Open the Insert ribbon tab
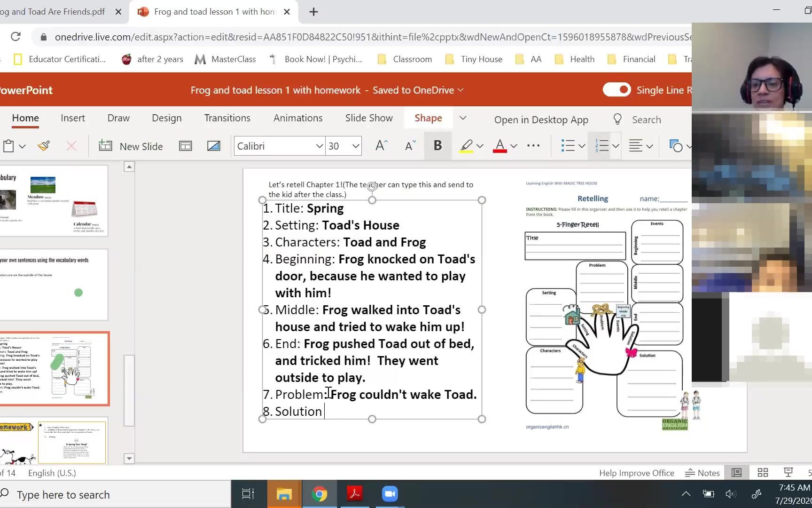 (73, 118)
